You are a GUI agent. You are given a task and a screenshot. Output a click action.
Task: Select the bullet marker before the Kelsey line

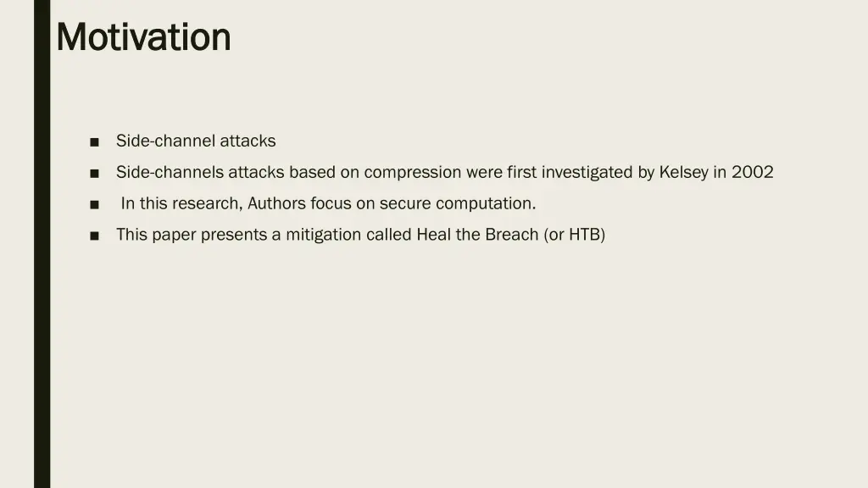click(x=94, y=174)
